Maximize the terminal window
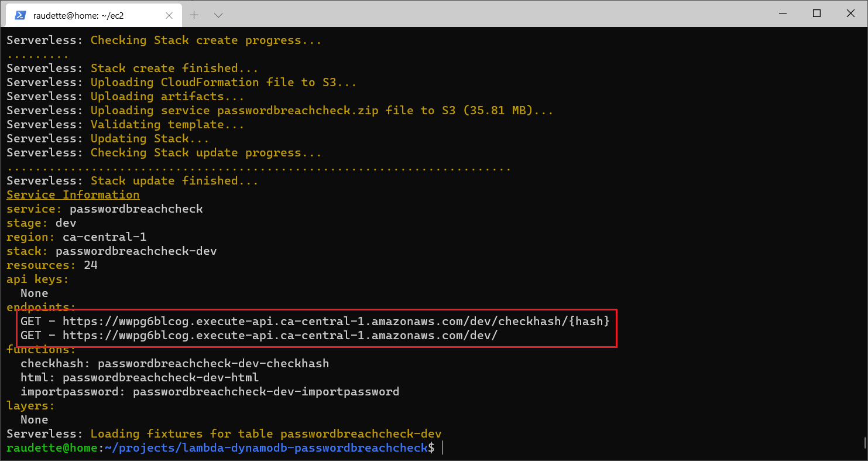The height and width of the screenshot is (461, 868). point(816,14)
